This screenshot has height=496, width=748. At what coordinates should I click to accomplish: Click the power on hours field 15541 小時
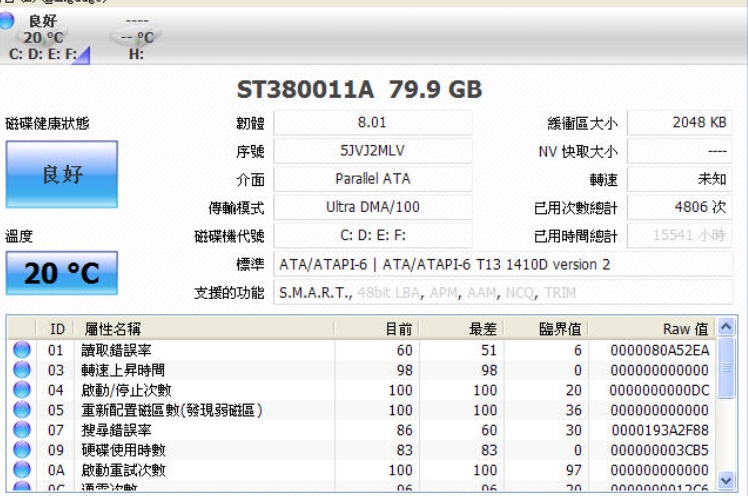point(680,235)
